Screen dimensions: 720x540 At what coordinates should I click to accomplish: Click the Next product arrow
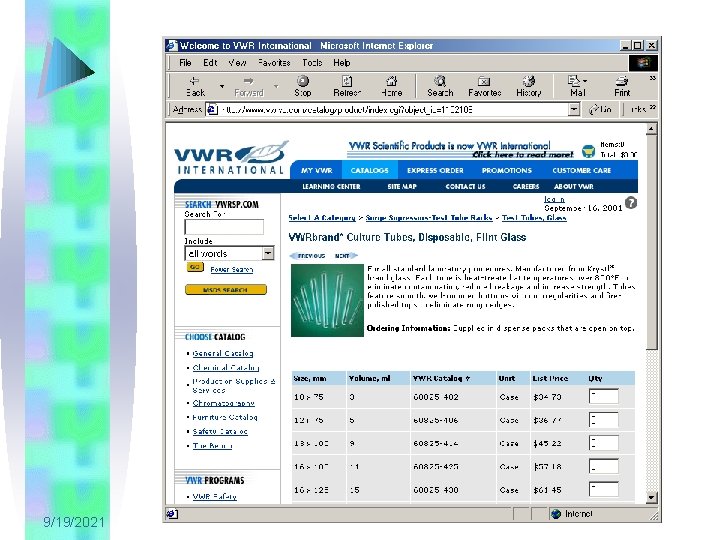(x=346, y=256)
